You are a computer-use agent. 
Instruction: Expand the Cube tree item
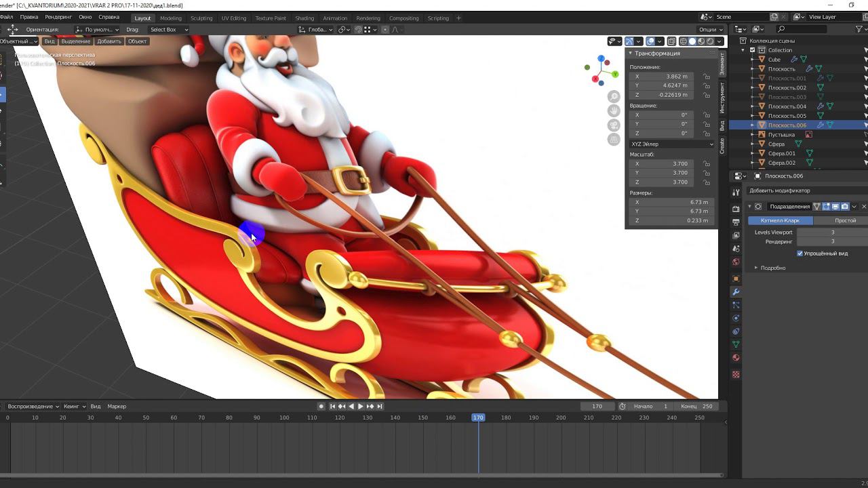coord(753,60)
